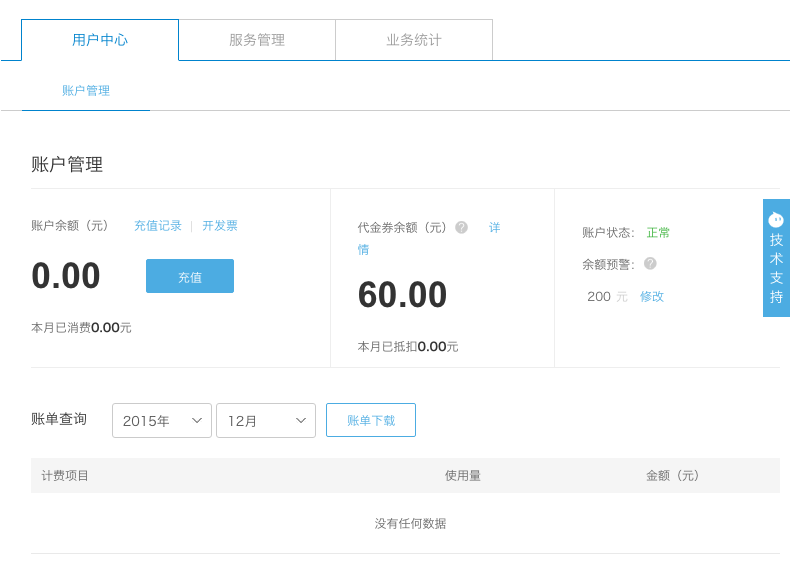Switch to the 用户中心 tab
Viewport: 793px width, 571px height.
(100, 40)
